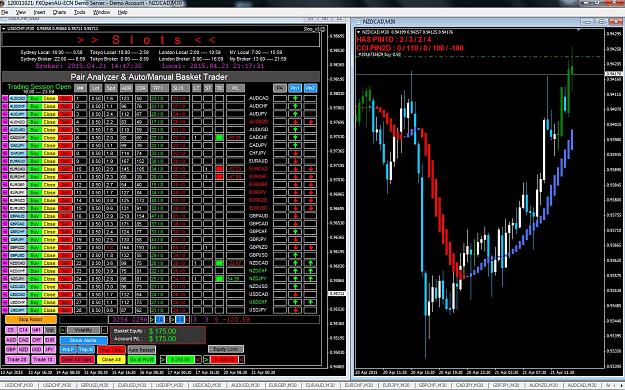Click the Show Alerts button
The width and height of the screenshot is (625, 390).
coord(83,341)
